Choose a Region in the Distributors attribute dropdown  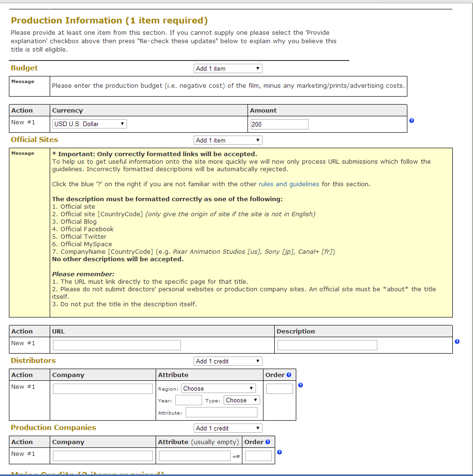coord(218,388)
